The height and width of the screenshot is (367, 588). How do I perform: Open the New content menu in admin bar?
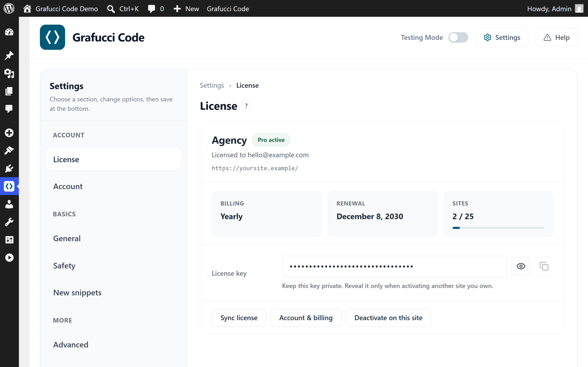[186, 8]
